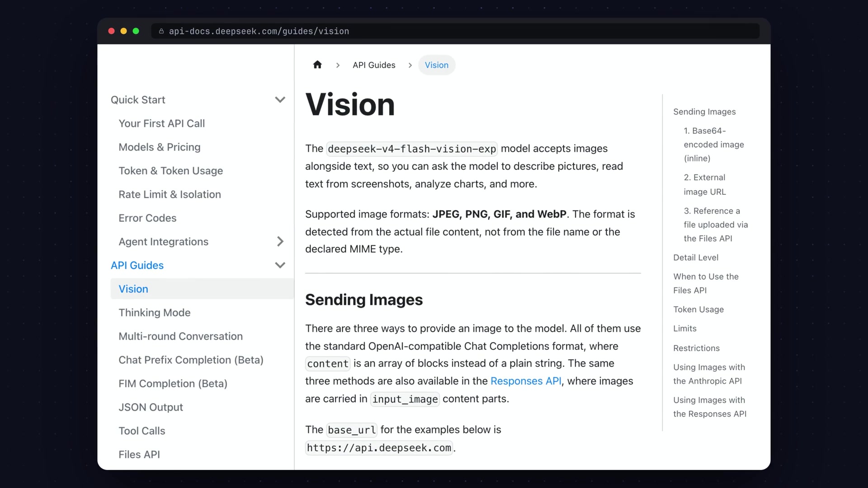Click the yellow minimize window button
The image size is (868, 488).
coord(124,31)
